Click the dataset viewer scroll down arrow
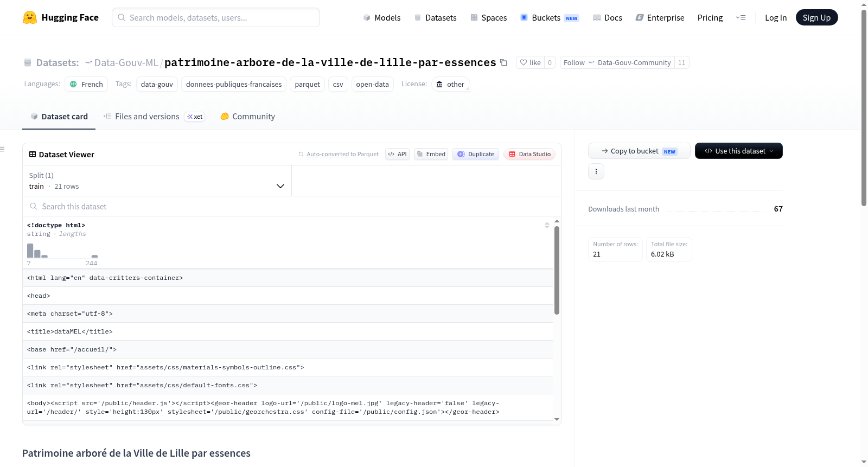Screen dimensions: 868x467 pos(557,419)
